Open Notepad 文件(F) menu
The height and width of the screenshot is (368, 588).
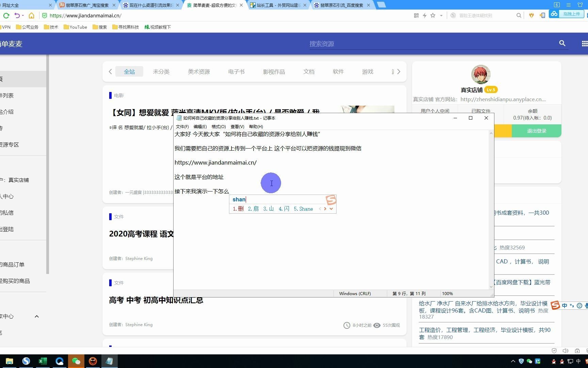coord(182,126)
